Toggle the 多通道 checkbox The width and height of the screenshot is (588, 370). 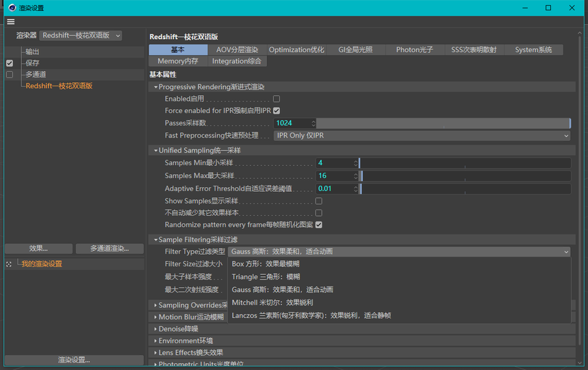(x=10, y=74)
